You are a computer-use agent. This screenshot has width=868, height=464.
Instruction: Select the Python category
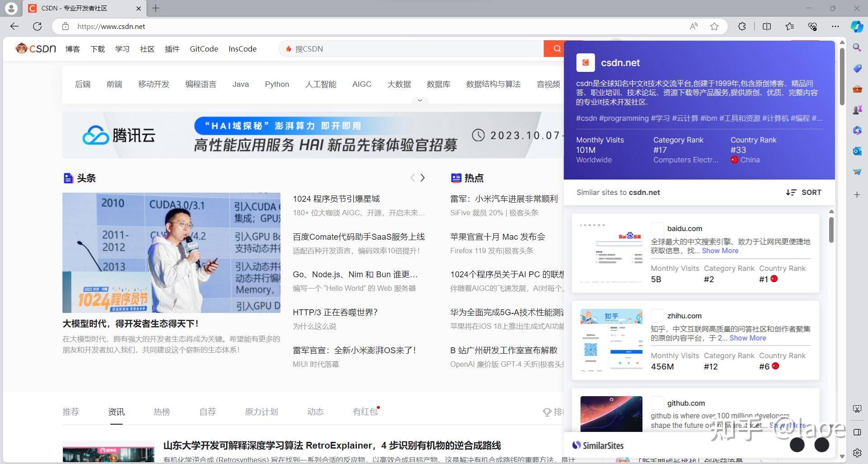[277, 84]
